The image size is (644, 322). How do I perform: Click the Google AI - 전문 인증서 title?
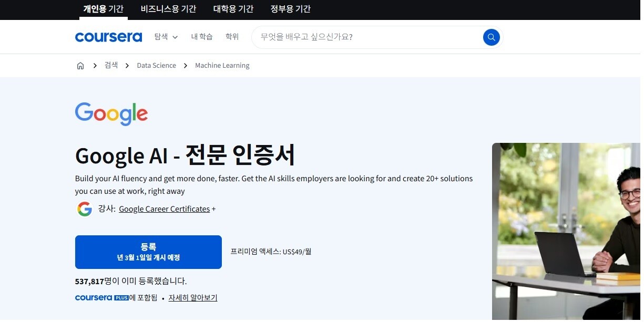pos(186,155)
